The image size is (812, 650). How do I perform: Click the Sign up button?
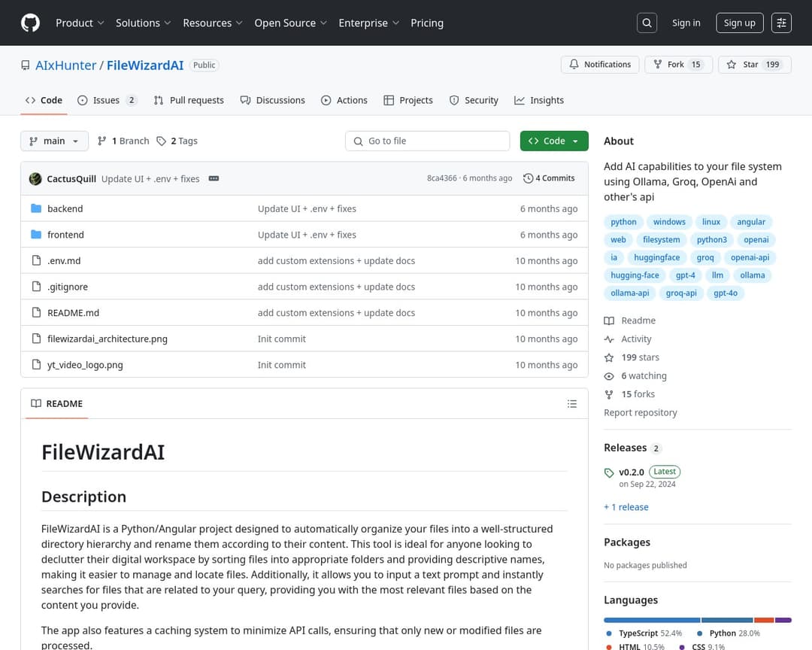pos(740,23)
